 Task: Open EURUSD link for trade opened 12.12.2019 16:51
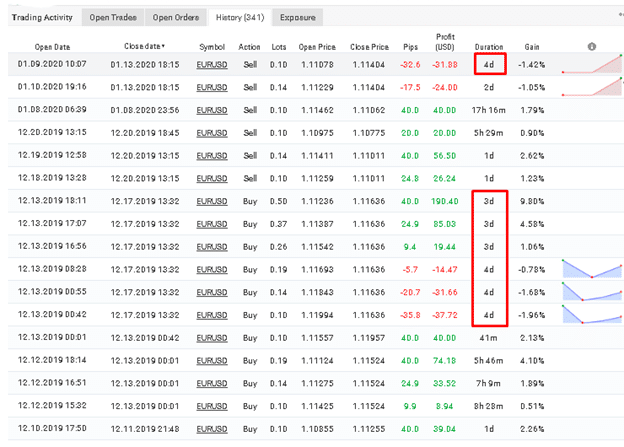(212, 383)
